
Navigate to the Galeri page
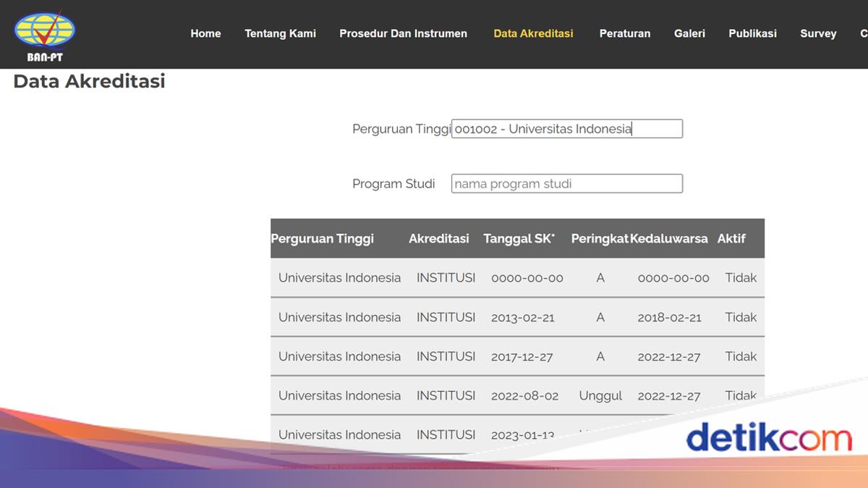point(689,33)
